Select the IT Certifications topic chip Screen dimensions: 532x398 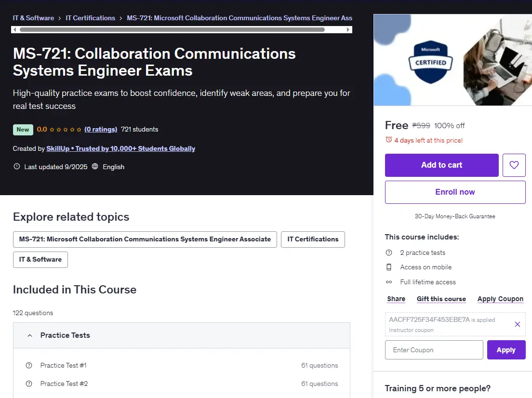[x=313, y=239]
